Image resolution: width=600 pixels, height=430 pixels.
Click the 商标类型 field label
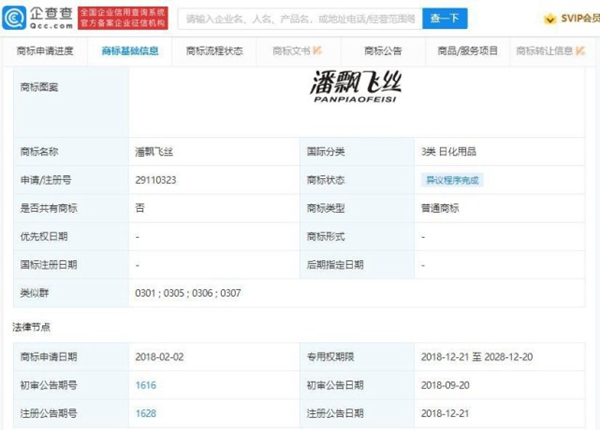click(326, 208)
